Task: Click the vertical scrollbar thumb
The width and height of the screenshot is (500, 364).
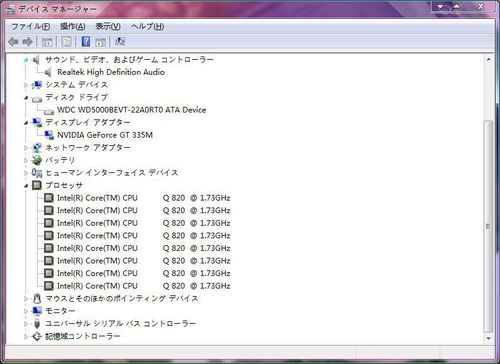Action: coord(488,227)
